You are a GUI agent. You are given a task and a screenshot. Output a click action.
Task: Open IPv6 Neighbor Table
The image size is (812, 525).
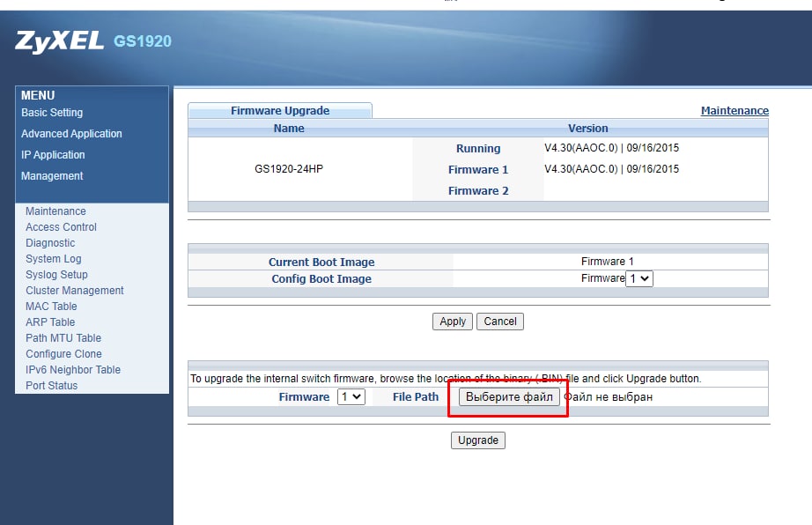click(73, 370)
